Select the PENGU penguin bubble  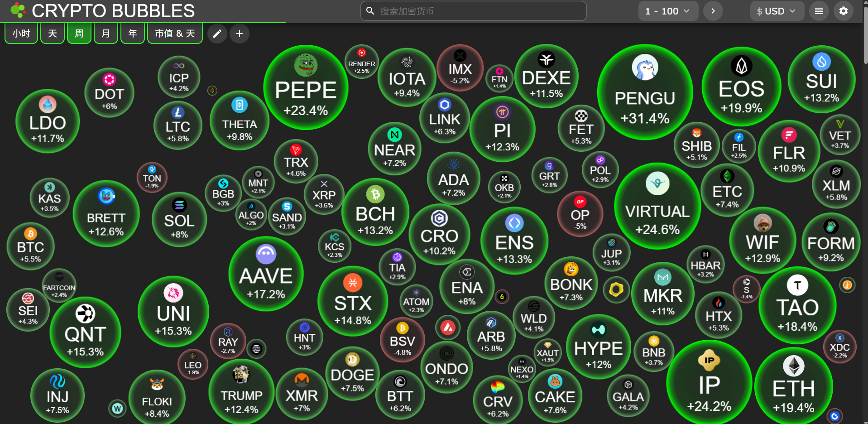tap(645, 92)
